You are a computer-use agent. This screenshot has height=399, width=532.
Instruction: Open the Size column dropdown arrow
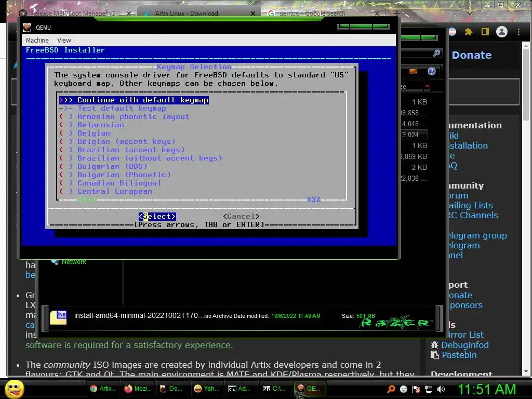point(427,87)
